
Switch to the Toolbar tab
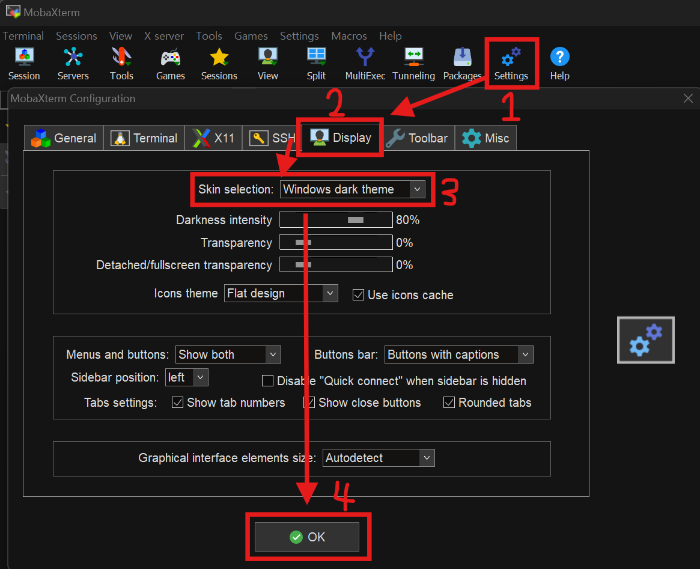[x=417, y=138]
